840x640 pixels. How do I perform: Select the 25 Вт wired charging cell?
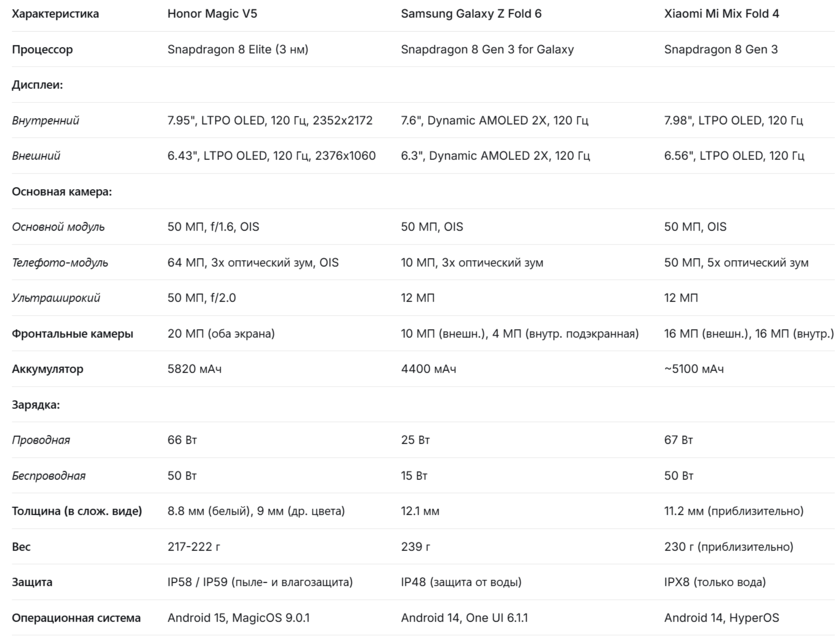(x=415, y=440)
